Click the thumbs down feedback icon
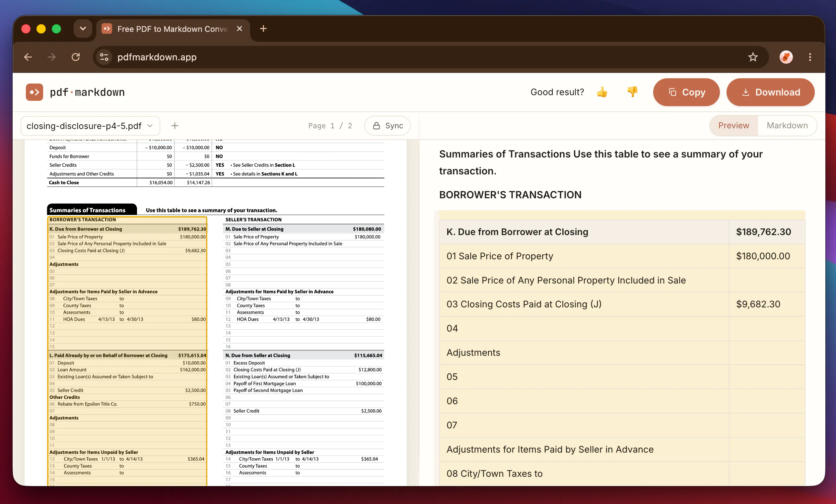This screenshot has width=836, height=504. [x=632, y=92]
